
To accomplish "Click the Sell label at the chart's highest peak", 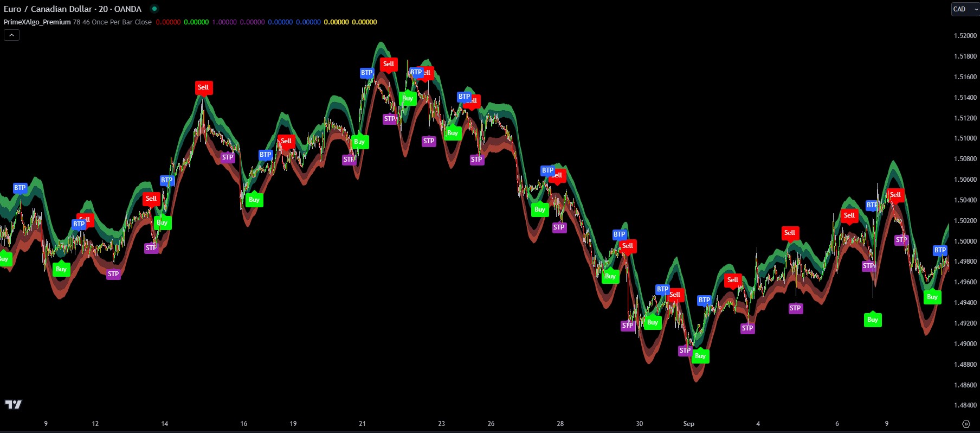I will coord(389,64).
